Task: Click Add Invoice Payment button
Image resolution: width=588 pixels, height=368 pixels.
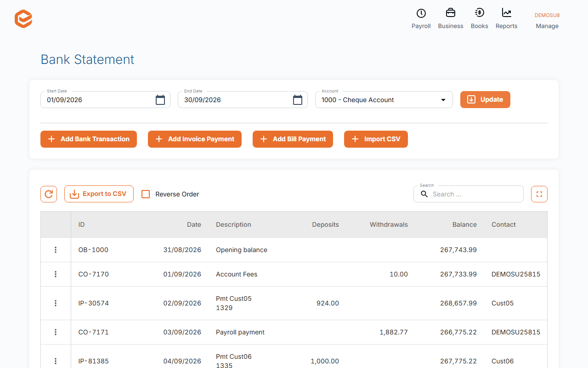Action: click(195, 139)
